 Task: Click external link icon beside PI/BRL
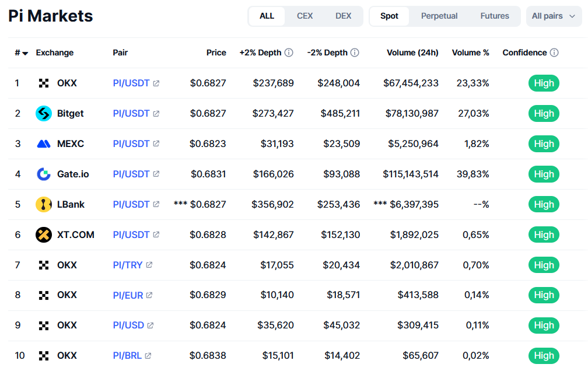click(148, 356)
